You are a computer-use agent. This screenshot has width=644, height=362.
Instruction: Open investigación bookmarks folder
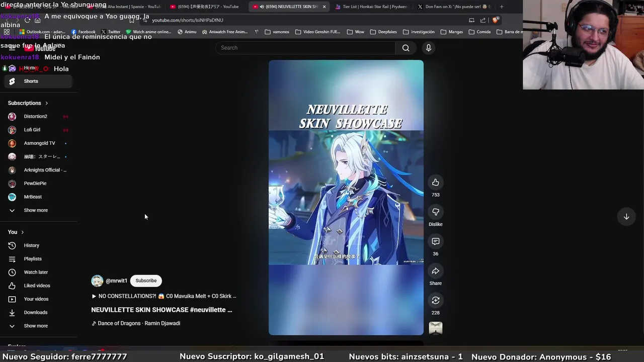tap(419, 32)
